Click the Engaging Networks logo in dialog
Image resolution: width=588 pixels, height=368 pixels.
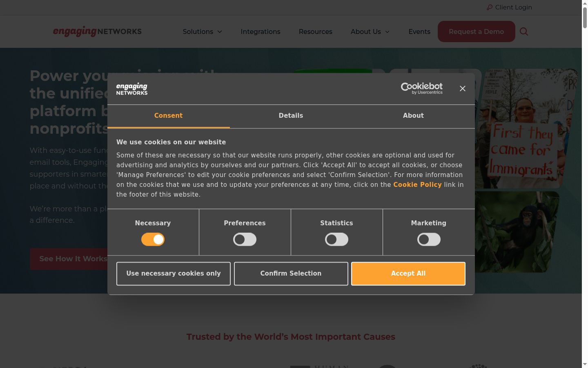pyautogui.click(x=132, y=89)
